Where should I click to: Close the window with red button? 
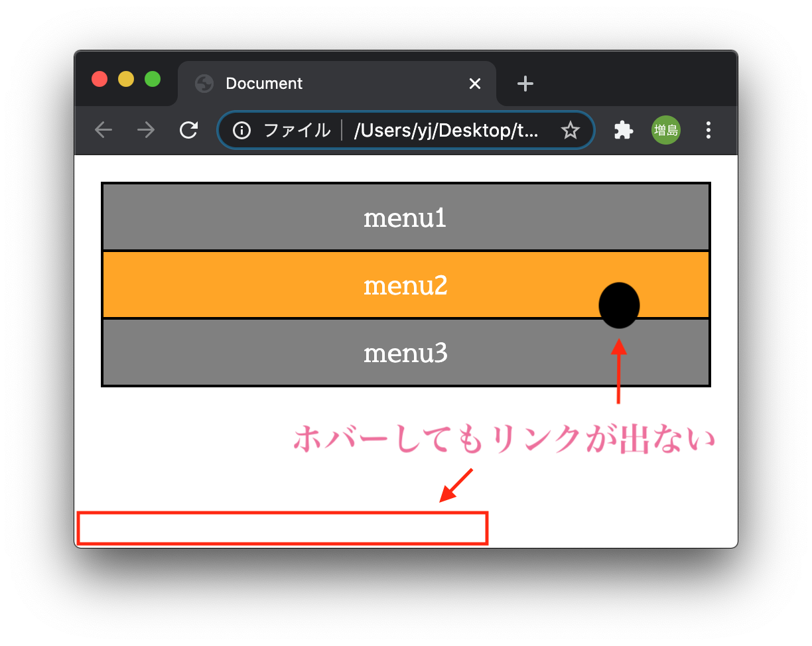click(100, 79)
